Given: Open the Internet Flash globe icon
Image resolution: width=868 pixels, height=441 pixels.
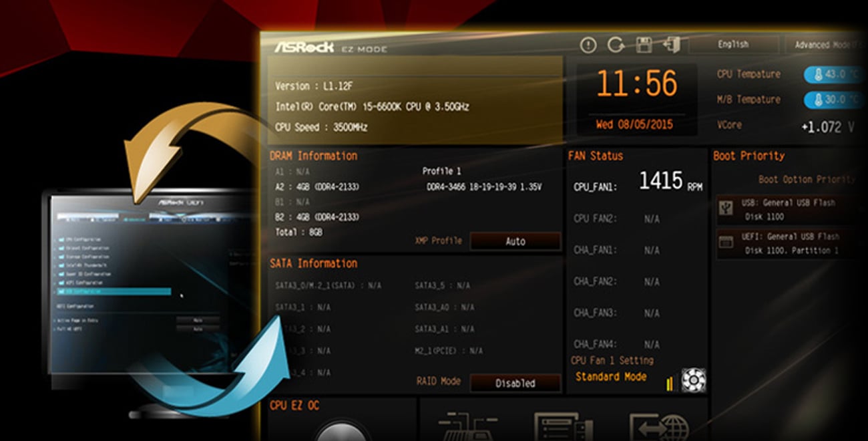Looking at the screenshot, I should (x=659, y=428).
